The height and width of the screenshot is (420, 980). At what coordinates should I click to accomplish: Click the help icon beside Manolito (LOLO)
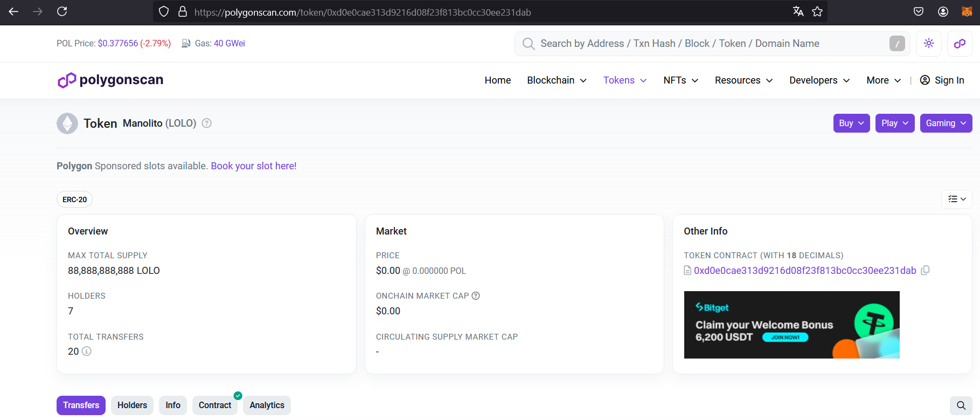(206, 123)
